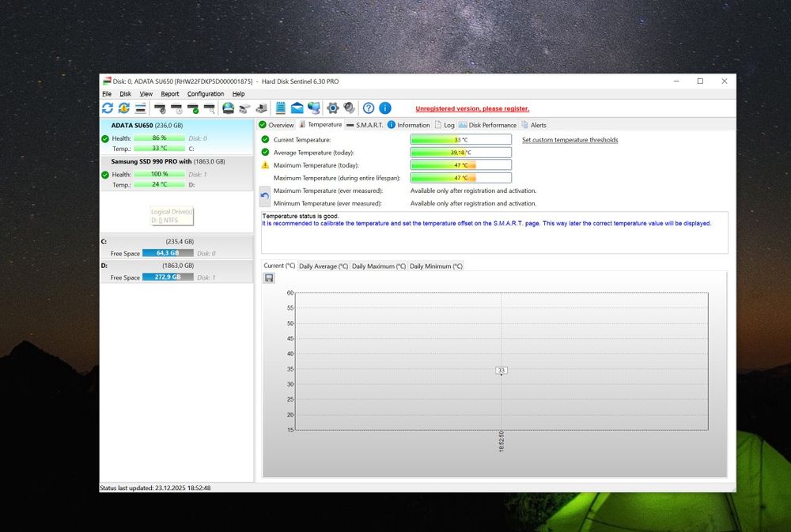Switch to the Disk Performance tab
Image resolution: width=791 pixels, height=532 pixels.
pyautogui.click(x=488, y=125)
